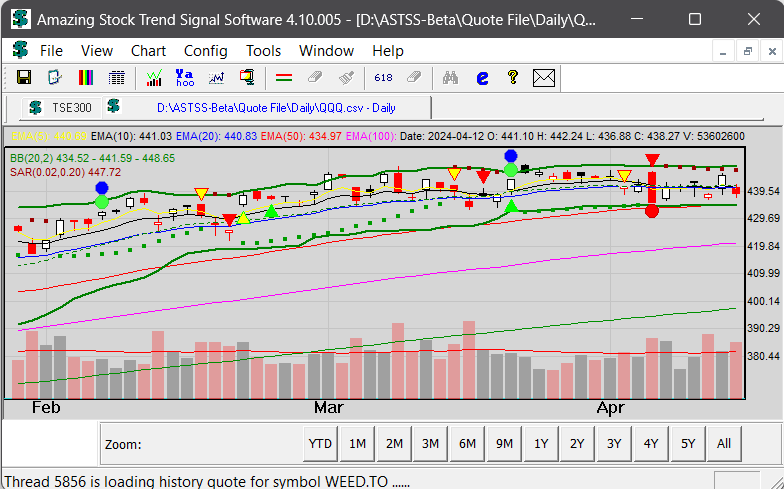Zoom chart to YTD range

click(320, 444)
